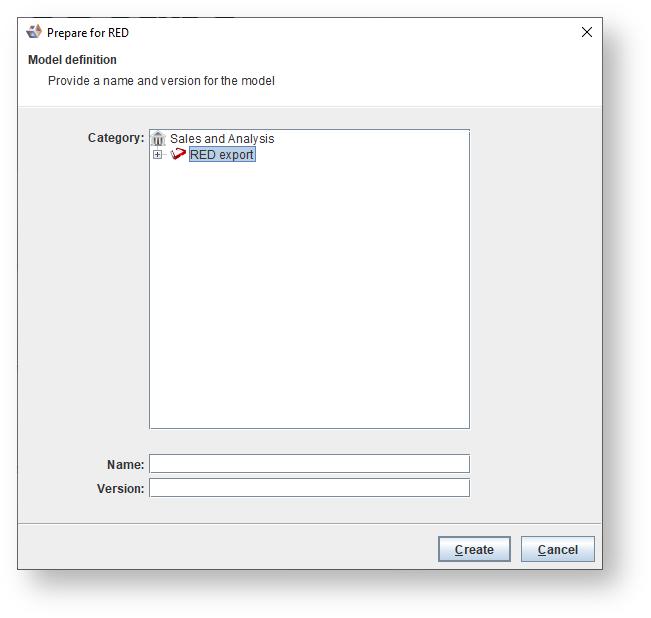Expand the RED export tree node
This screenshot has height=618, width=651.
point(157,155)
